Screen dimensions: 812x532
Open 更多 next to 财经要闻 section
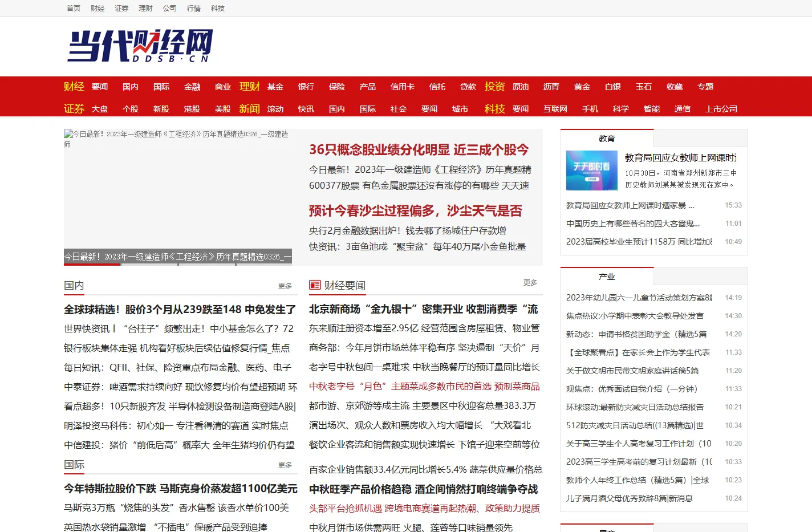pos(530,282)
